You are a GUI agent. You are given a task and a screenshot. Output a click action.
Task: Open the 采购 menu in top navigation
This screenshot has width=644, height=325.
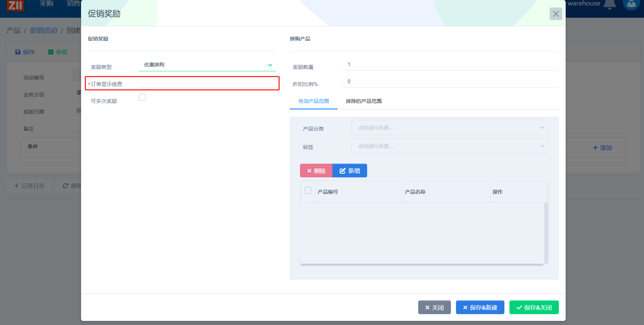46,3
